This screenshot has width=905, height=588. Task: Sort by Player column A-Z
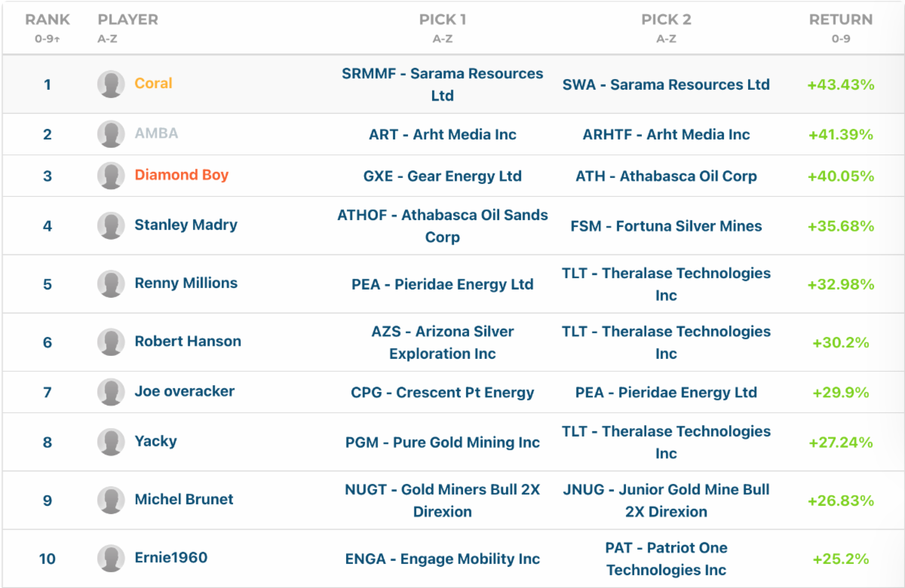tap(127, 20)
